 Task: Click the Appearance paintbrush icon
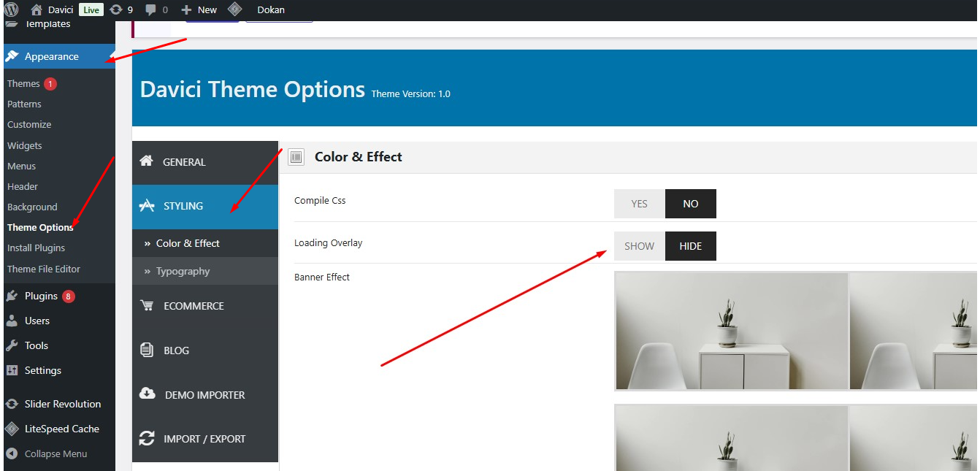pyautogui.click(x=12, y=56)
